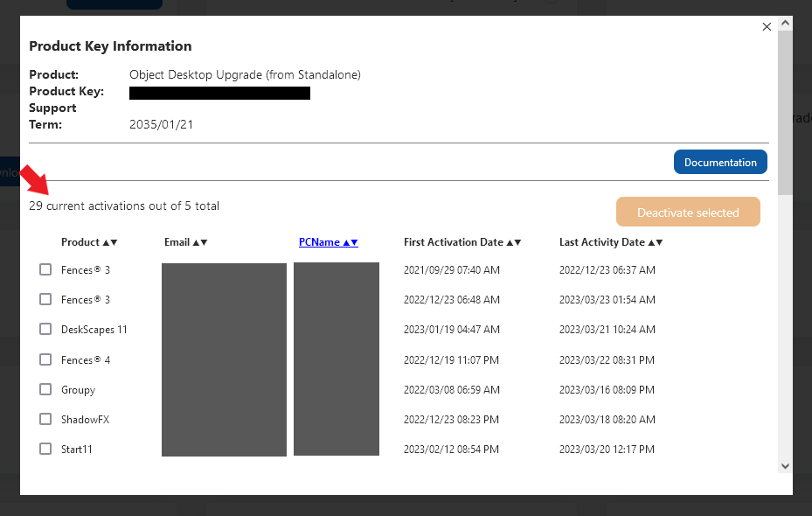Sort by First Activation Date header
This screenshot has height=516, width=812.
click(x=462, y=242)
